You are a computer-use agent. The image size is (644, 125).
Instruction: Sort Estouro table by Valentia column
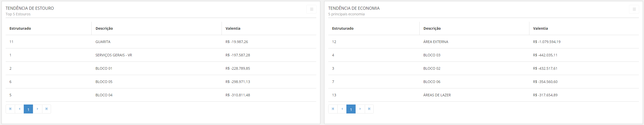click(x=233, y=28)
